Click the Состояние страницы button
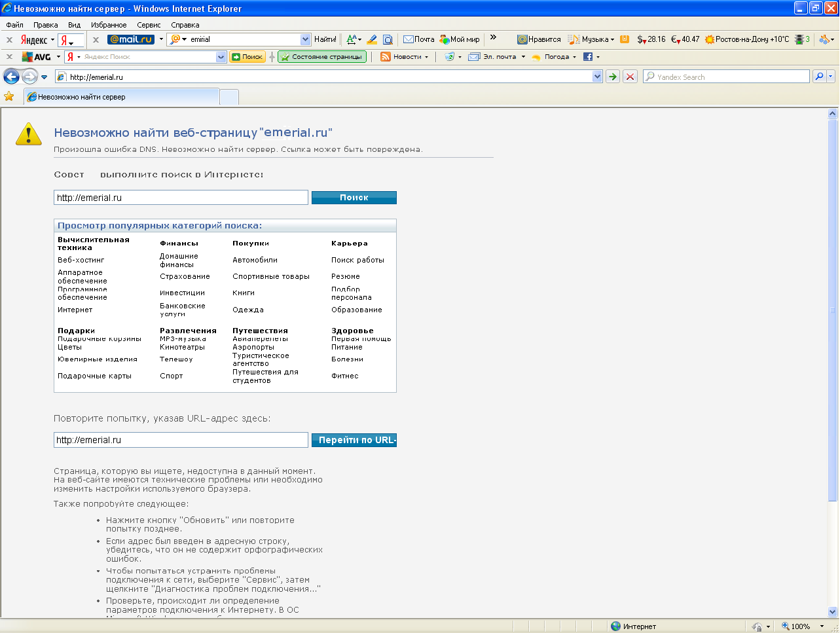Viewport: 840px width, 633px height. coord(322,57)
